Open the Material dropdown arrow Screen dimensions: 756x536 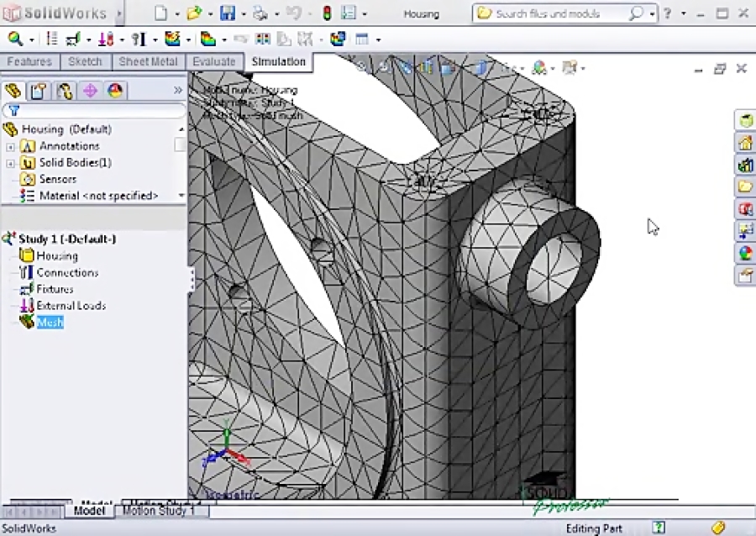point(181,196)
